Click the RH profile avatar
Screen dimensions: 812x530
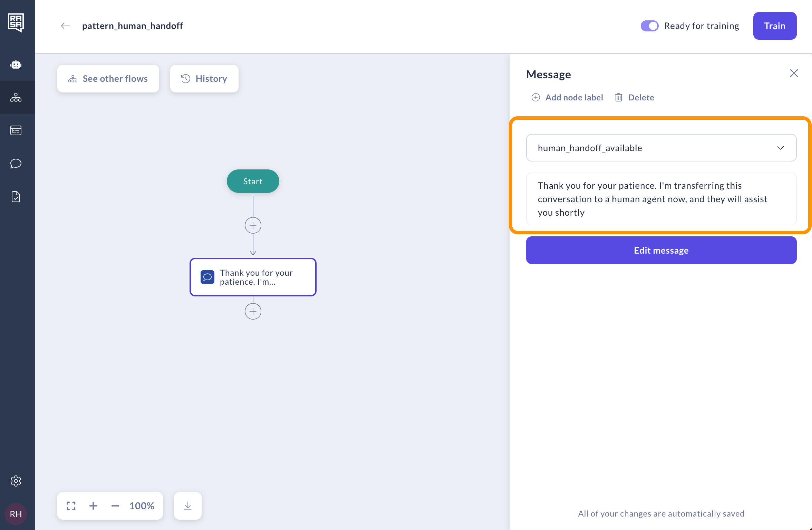click(x=16, y=514)
